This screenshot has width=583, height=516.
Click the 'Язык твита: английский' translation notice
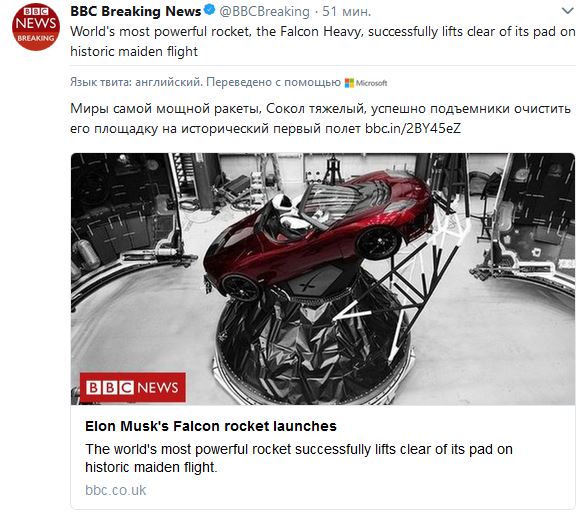coord(135,82)
